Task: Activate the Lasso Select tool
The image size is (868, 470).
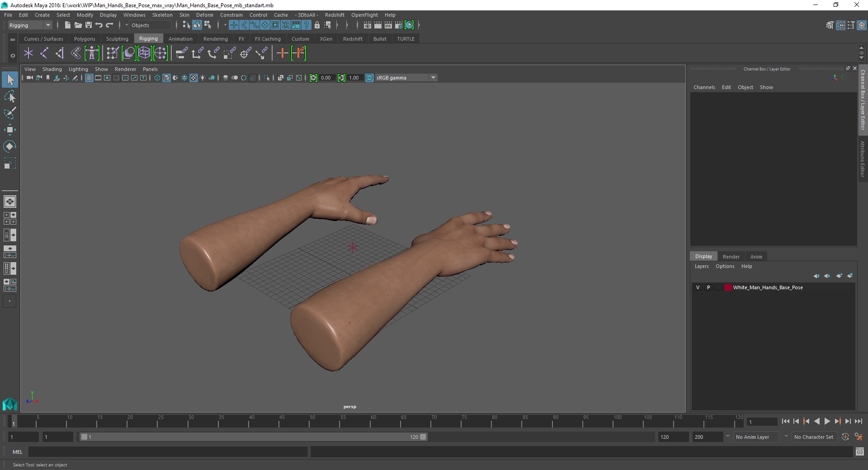Action: click(10, 97)
